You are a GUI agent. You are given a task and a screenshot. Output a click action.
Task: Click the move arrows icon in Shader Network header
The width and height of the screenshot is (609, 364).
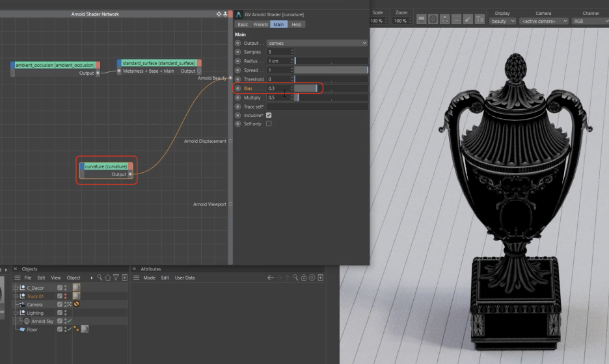tap(219, 14)
